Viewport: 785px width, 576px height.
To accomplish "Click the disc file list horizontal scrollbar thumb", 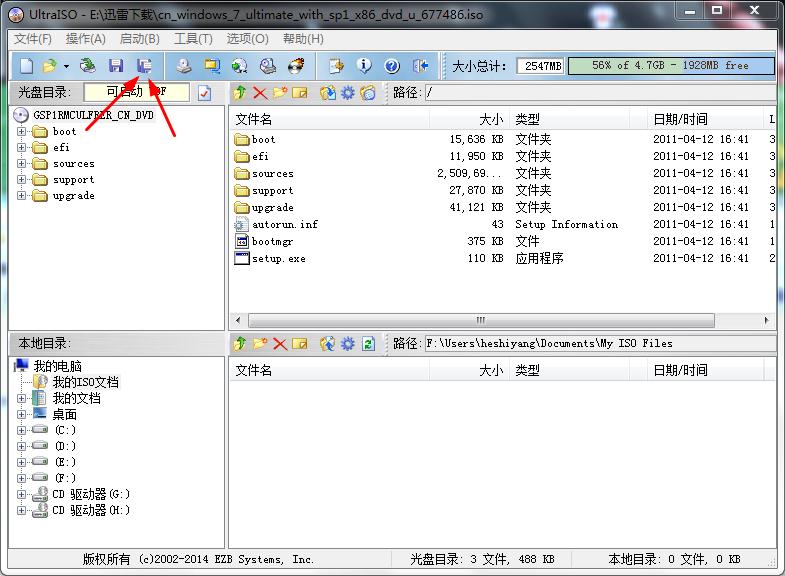I will coord(481,320).
